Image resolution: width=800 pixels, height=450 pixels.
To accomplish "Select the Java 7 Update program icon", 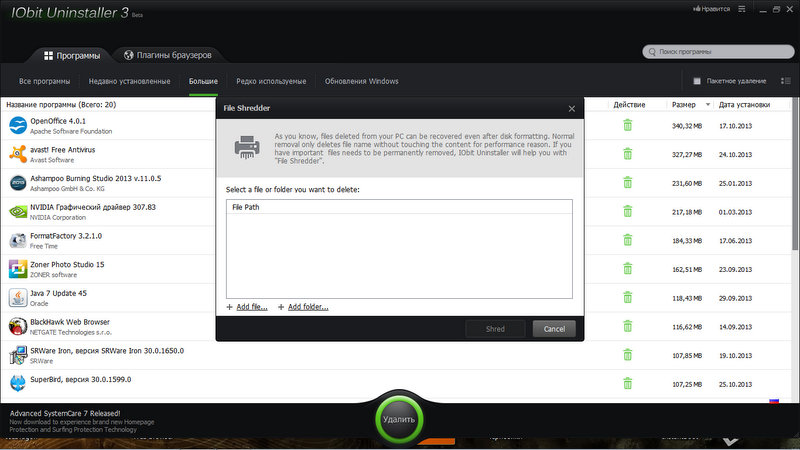I will pos(18,297).
